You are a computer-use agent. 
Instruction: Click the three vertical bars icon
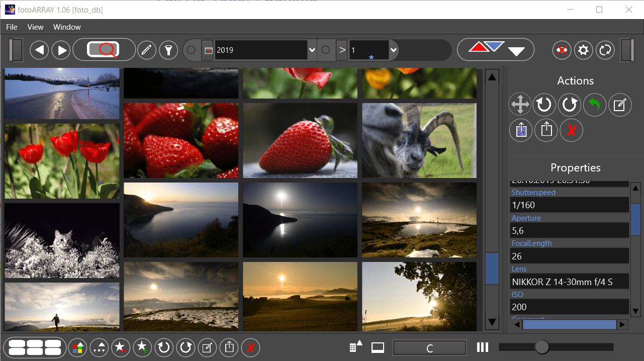(483, 347)
